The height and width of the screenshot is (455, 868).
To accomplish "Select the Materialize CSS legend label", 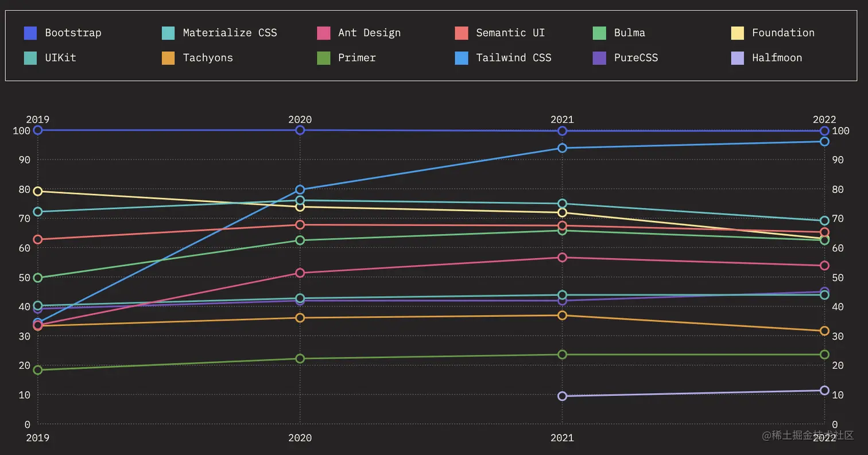I will [x=230, y=33].
